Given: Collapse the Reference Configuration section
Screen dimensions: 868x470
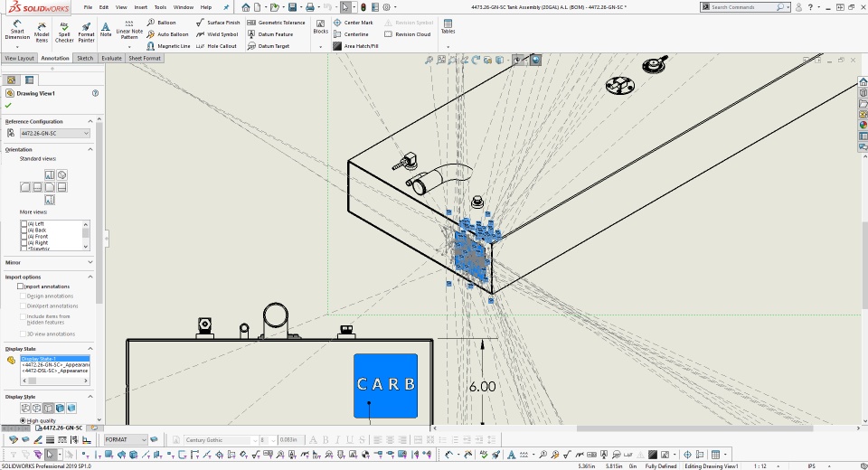Looking at the screenshot, I should [x=90, y=121].
